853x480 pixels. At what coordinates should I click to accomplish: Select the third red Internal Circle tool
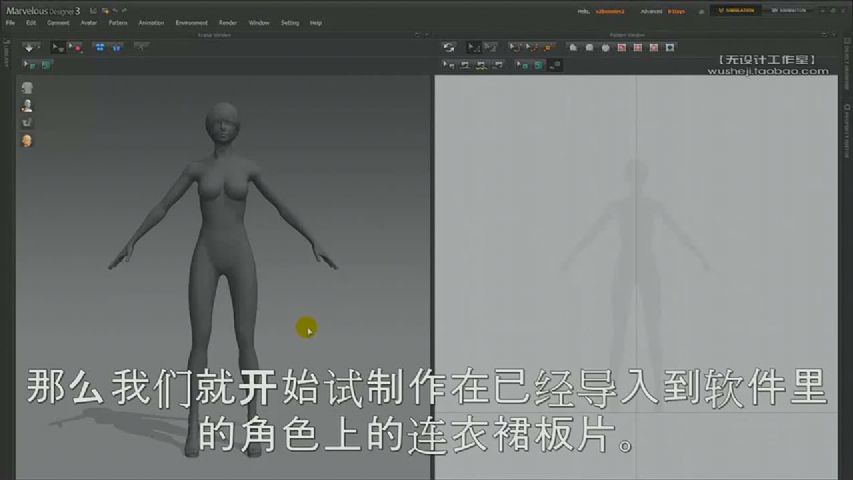coord(654,48)
